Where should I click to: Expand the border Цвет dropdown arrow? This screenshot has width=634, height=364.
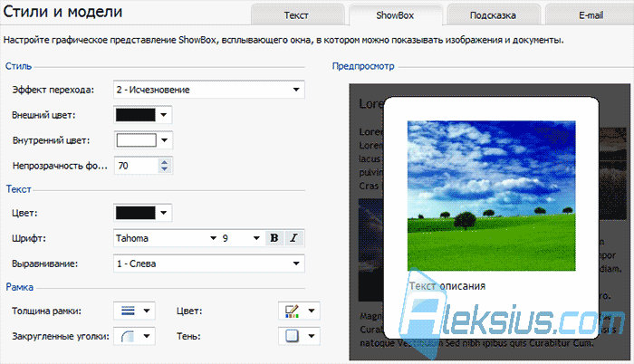[312, 311]
